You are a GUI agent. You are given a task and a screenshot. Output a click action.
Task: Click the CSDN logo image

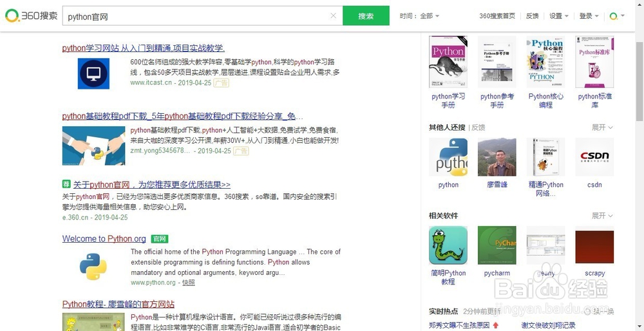coord(594,157)
